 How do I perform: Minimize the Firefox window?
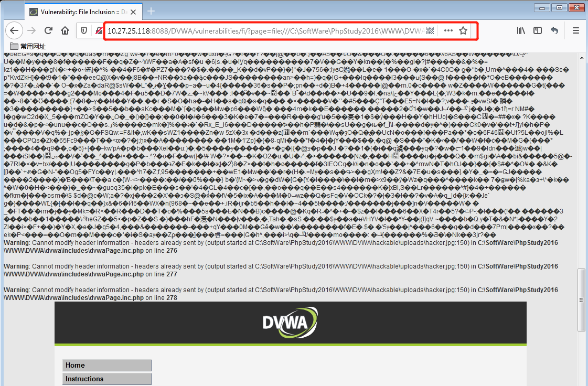click(x=542, y=7)
